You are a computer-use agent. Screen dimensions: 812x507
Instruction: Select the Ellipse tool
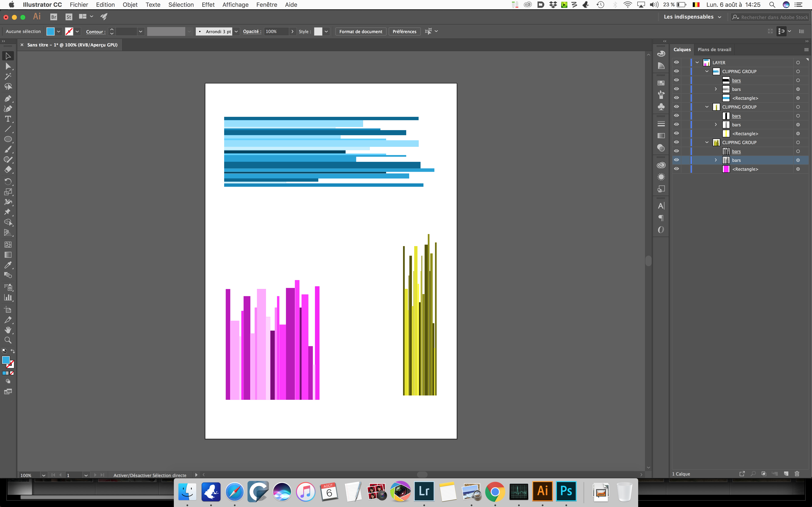tap(8, 139)
